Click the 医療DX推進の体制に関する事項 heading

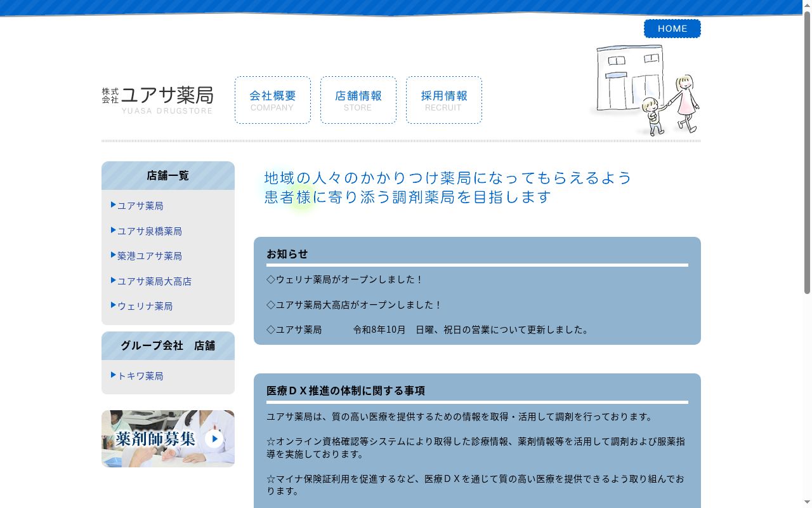pos(346,391)
